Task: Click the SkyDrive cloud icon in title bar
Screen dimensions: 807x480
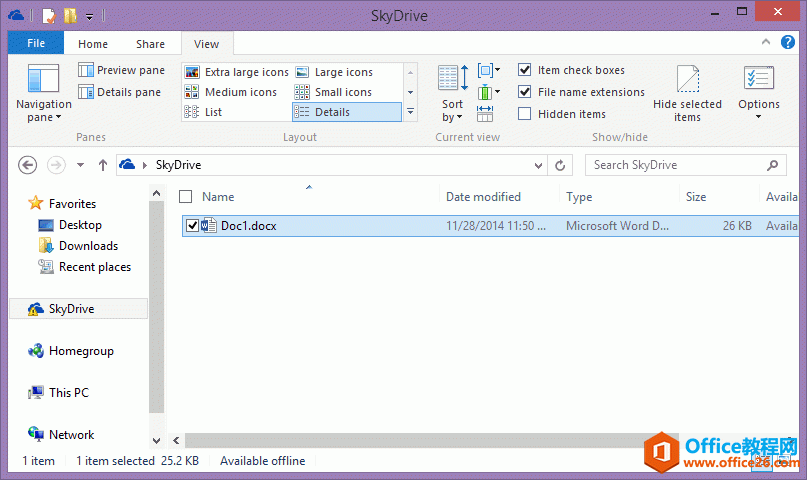Action: [x=16, y=15]
